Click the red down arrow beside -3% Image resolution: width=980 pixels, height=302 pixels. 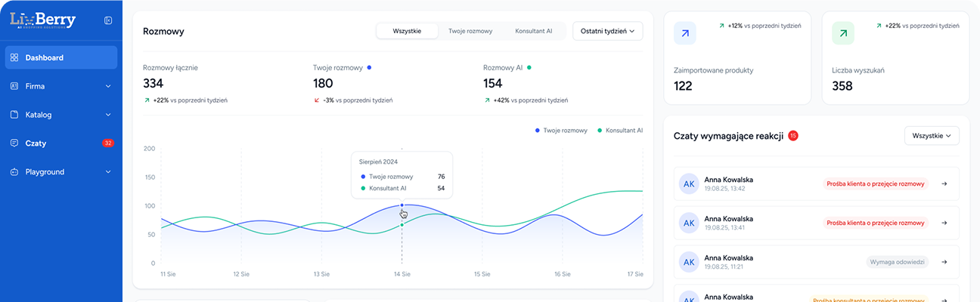(317, 100)
